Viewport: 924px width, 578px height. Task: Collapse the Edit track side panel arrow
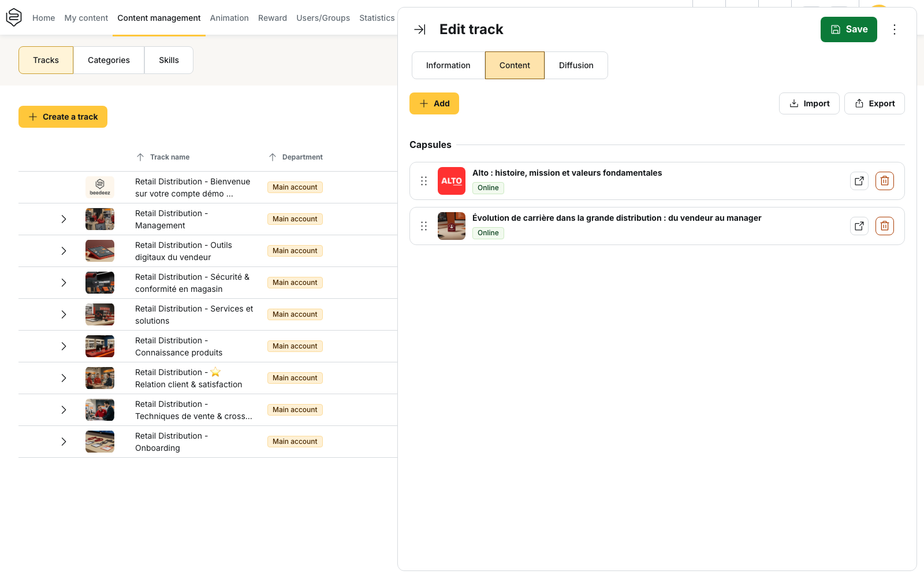[420, 29]
